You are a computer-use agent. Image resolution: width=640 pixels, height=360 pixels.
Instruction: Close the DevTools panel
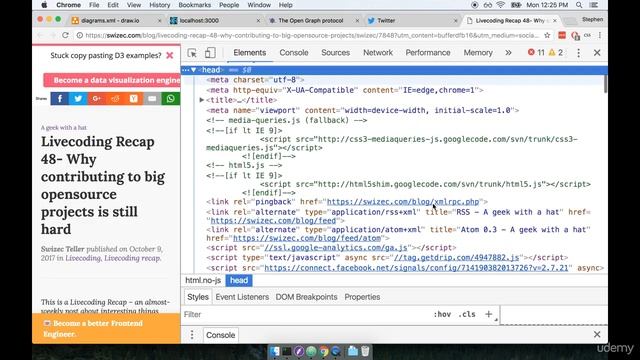597,53
